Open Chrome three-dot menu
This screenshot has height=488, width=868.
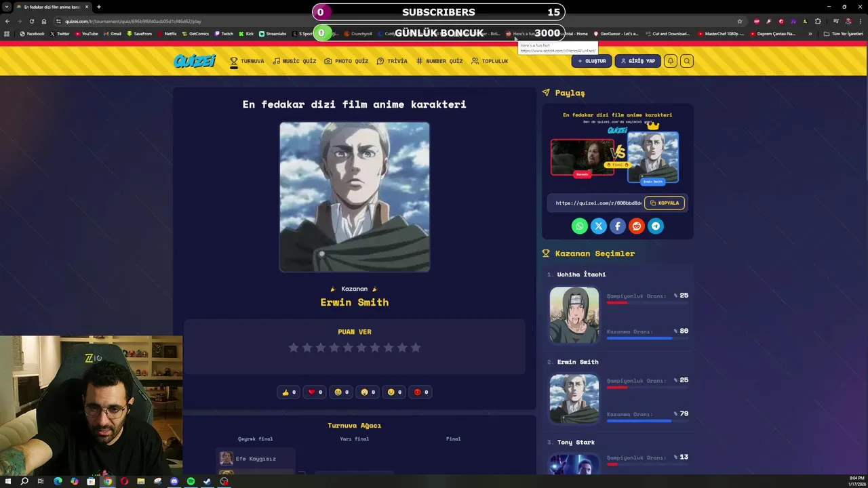click(861, 21)
